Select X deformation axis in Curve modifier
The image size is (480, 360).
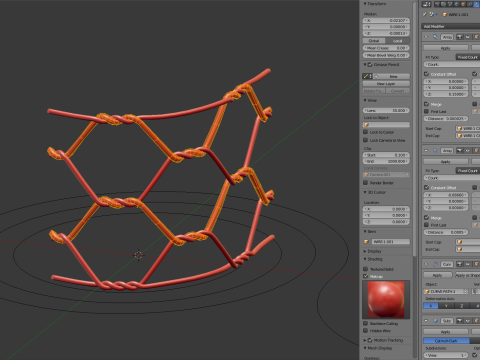coord(431,306)
